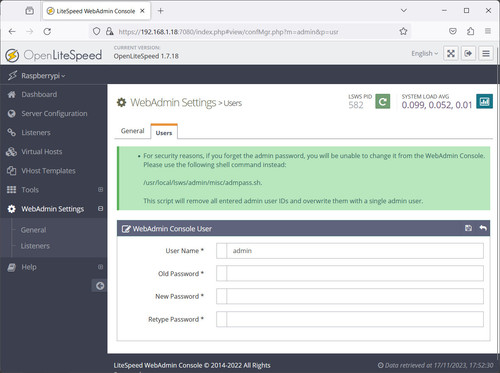
Task: Open Dashboard in the sidebar
Action: tap(39, 95)
